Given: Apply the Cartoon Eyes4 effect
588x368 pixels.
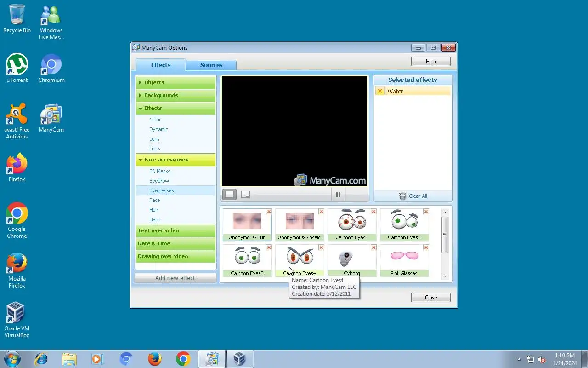Looking at the screenshot, I should click(x=300, y=260).
